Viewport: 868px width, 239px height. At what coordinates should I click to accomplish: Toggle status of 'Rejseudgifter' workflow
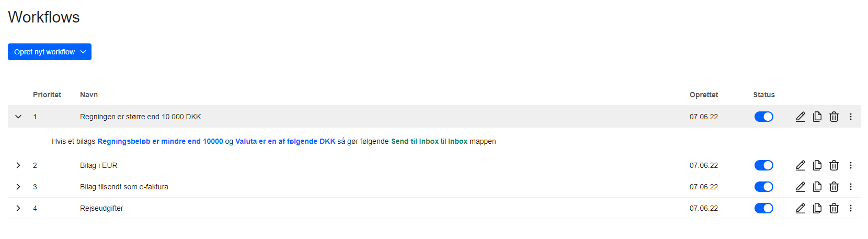pyautogui.click(x=764, y=208)
